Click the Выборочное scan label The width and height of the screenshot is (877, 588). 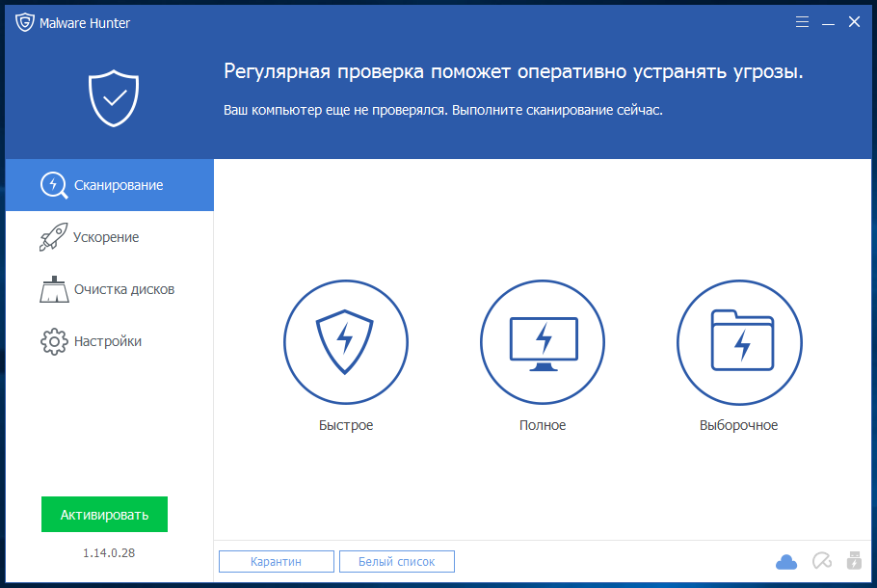tap(738, 425)
